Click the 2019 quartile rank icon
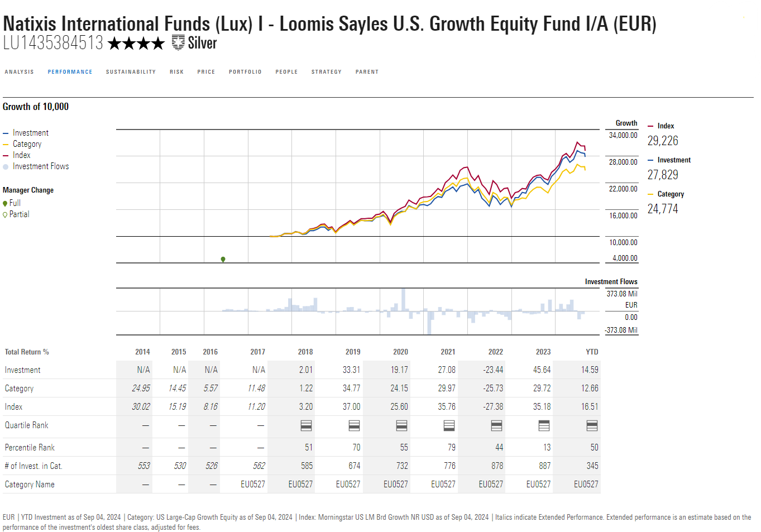Image resolution: width=761 pixels, height=532 pixels. [354, 426]
